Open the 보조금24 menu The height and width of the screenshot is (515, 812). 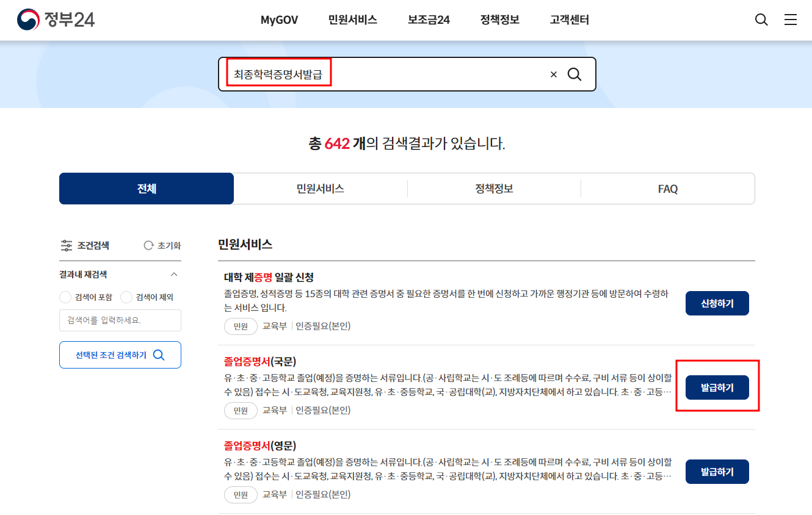click(428, 20)
